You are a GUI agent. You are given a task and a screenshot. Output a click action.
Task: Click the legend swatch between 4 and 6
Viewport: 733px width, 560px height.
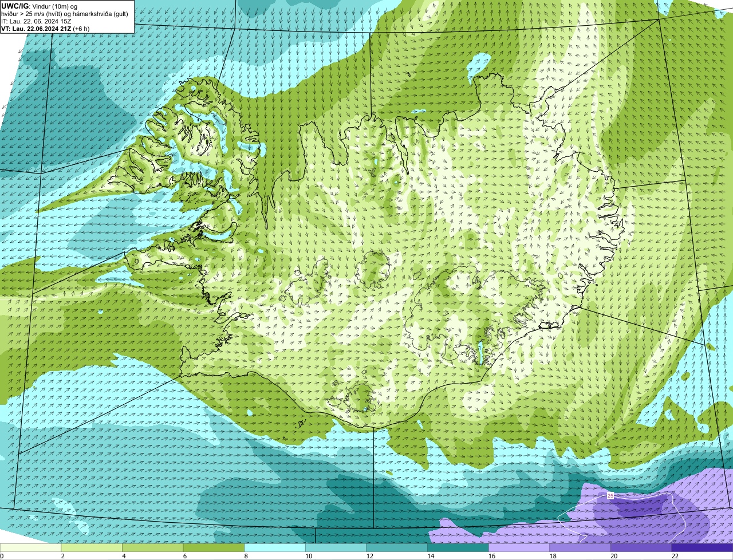pos(153,547)
